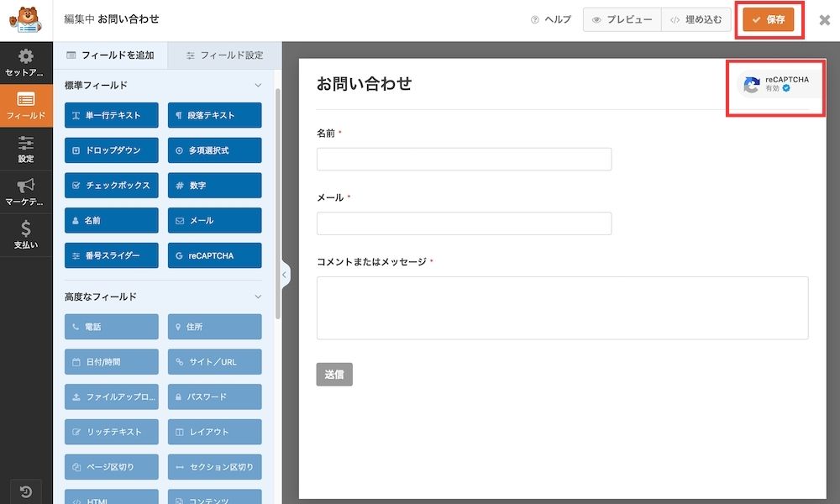
Task: Click the 電話 phone advanced field
Action: (112, 327)
